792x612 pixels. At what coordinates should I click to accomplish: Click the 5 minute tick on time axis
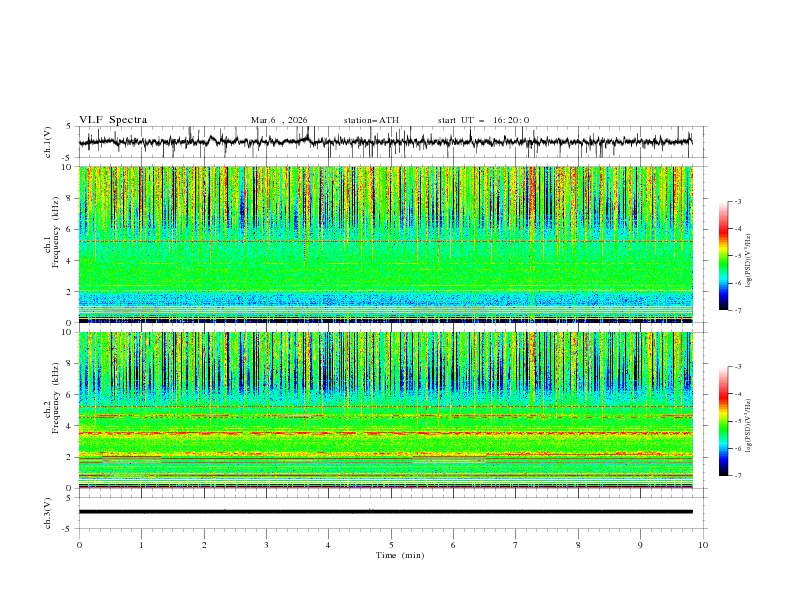coord(391,544)
